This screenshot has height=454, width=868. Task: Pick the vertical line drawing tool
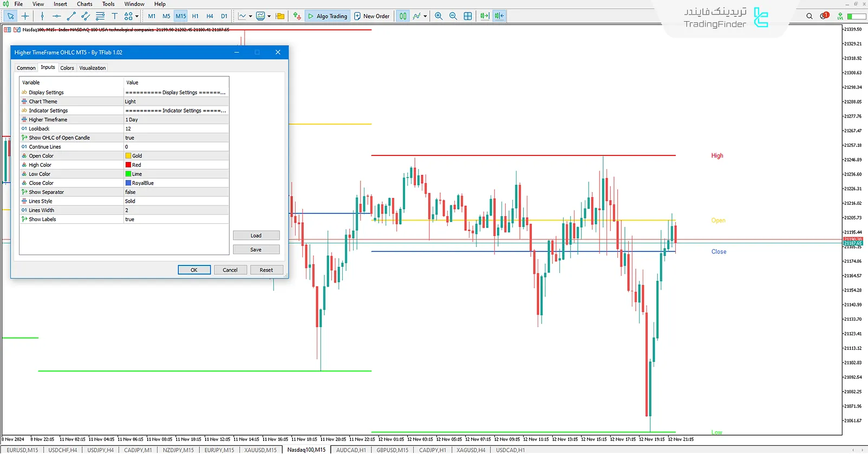(x=42, y=16)
